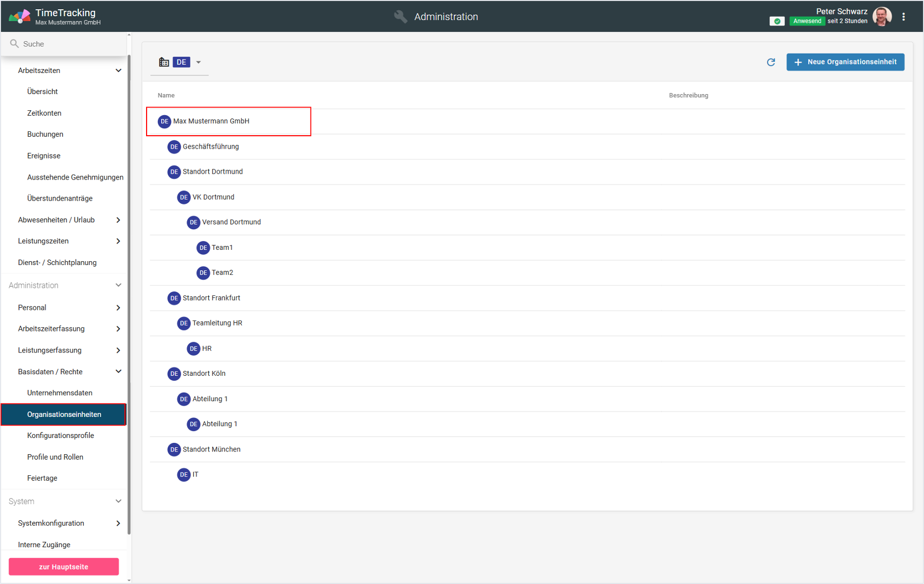Click the Neue Organisationseinheit button
The width and height of the screenshot is (924, 584).
[x=845, y=62]
